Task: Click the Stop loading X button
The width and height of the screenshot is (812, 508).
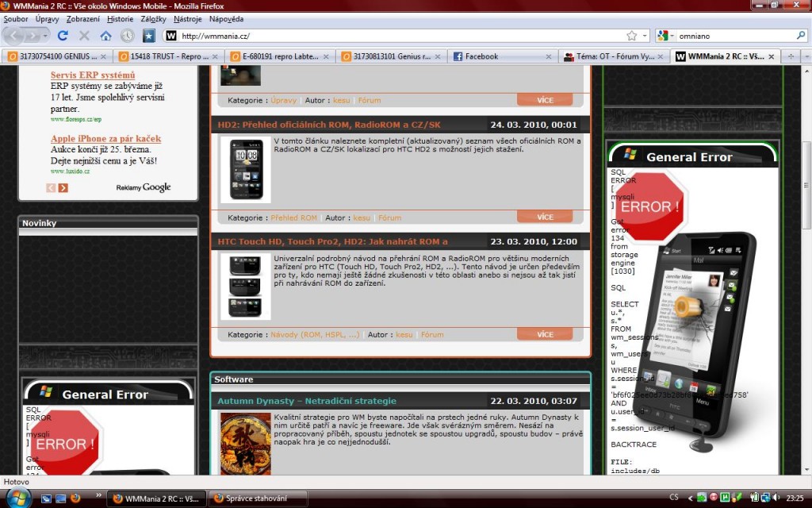Action: pos(84,36)
